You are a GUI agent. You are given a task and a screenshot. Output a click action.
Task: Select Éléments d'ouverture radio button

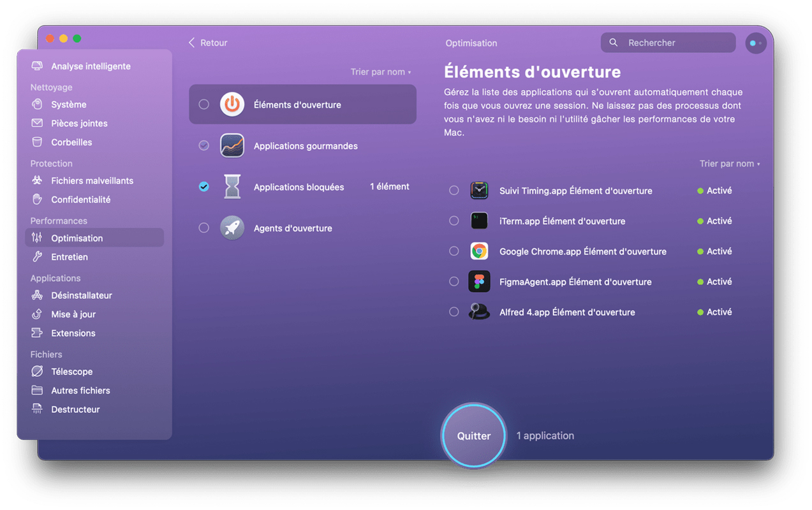pyautogui.click(x=203, y=104)
